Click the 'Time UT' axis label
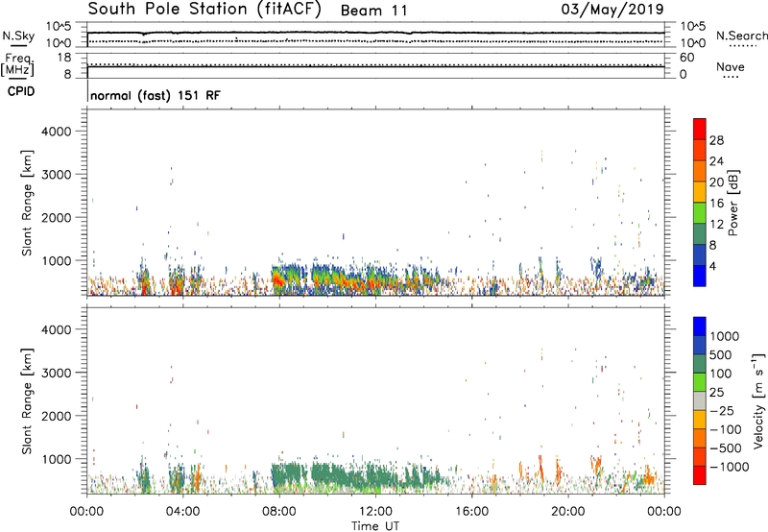The height and width of the screenshot is (532, 768). point(375,526)
